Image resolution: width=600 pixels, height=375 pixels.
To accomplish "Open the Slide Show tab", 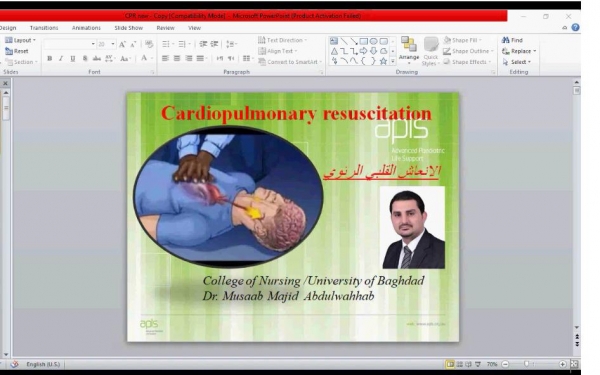I will click(129, 28).
